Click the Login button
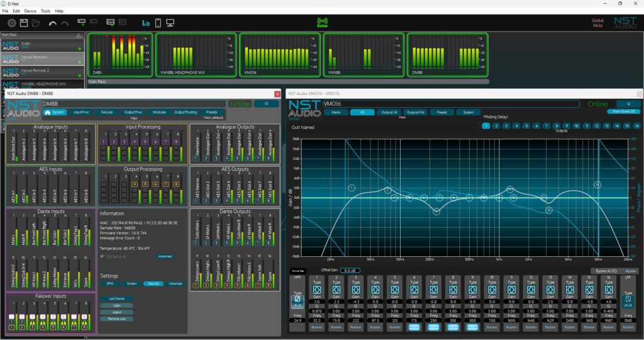This screenshot has height=340, width=644. tap(116, 305)
